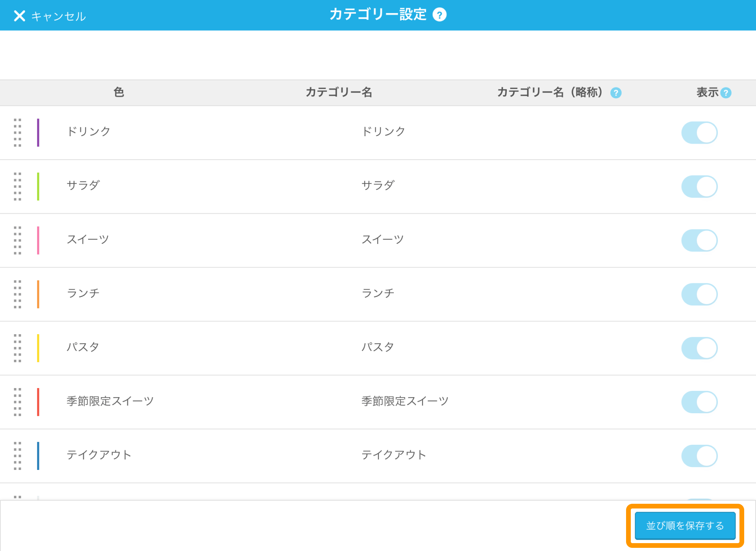Image resolution: width=756 pixels, height=551 pixels.
Task: Click abbreviated name 季節限定スイーツ
Action: [x=405, y=401]
